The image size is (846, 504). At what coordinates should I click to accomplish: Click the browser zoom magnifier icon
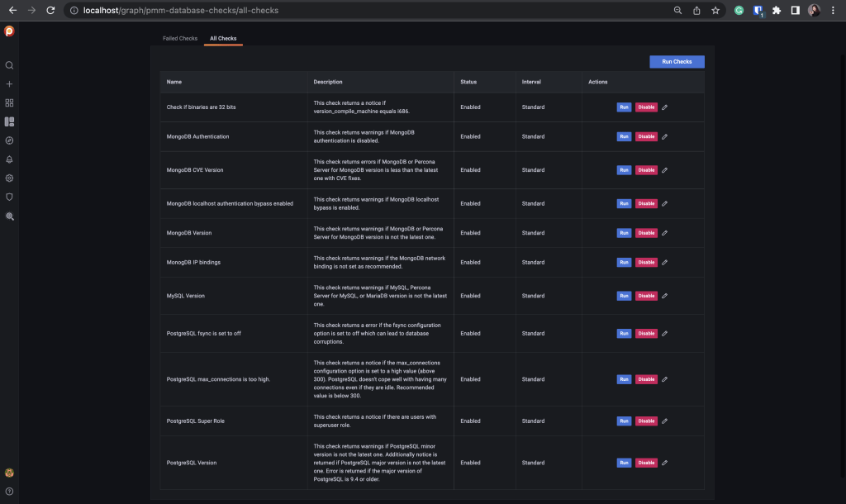click(677, 10)
